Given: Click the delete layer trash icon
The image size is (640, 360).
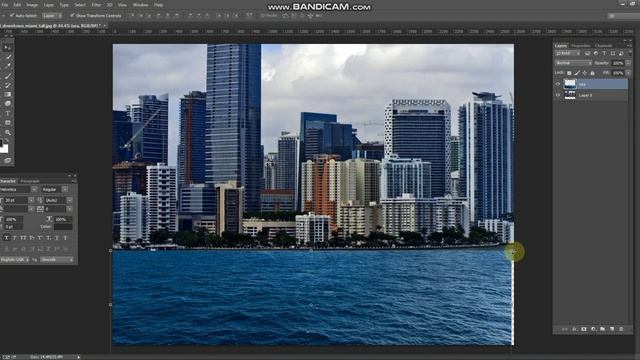Looking at the screenshot, I should (x=621, y=329).
